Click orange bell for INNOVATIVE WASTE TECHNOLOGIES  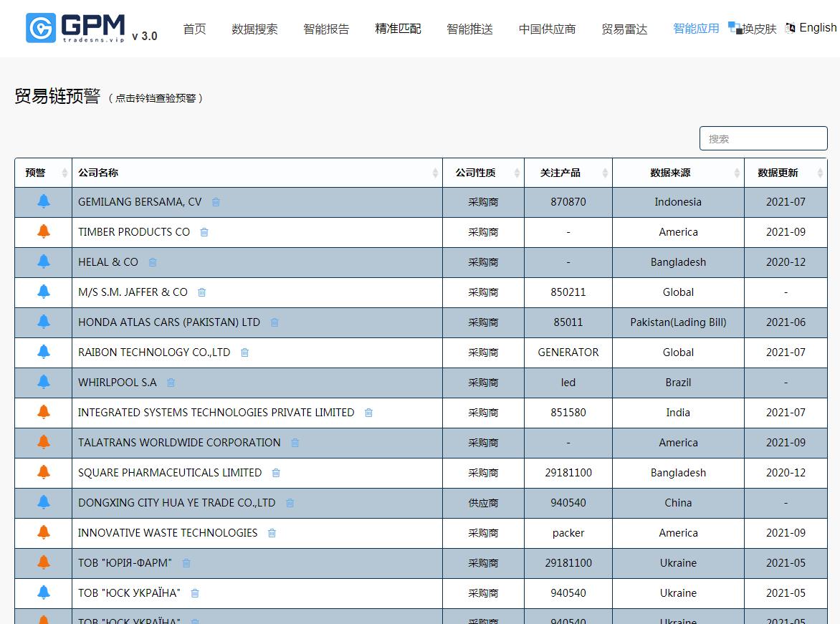click(x=44, y=532)
